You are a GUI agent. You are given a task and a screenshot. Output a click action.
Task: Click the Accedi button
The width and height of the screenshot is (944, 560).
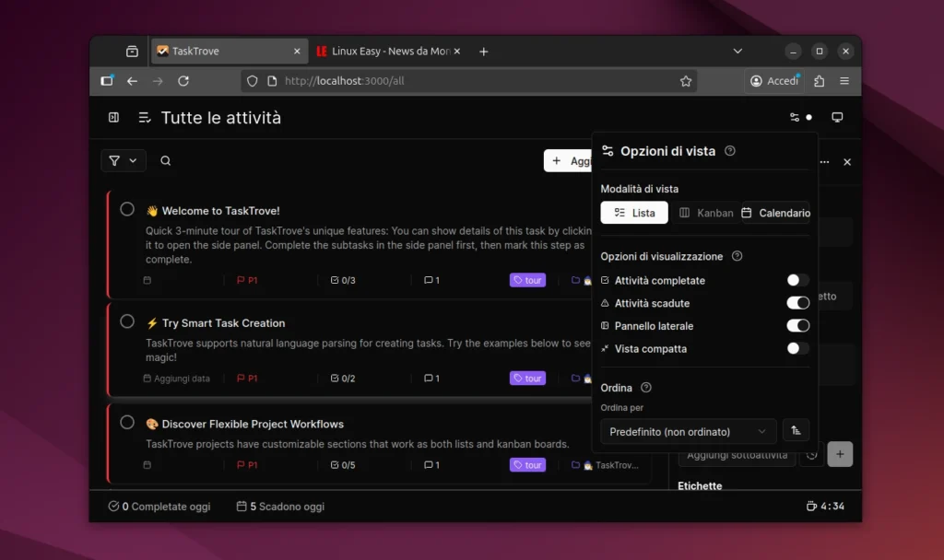[x=774, y=80]
